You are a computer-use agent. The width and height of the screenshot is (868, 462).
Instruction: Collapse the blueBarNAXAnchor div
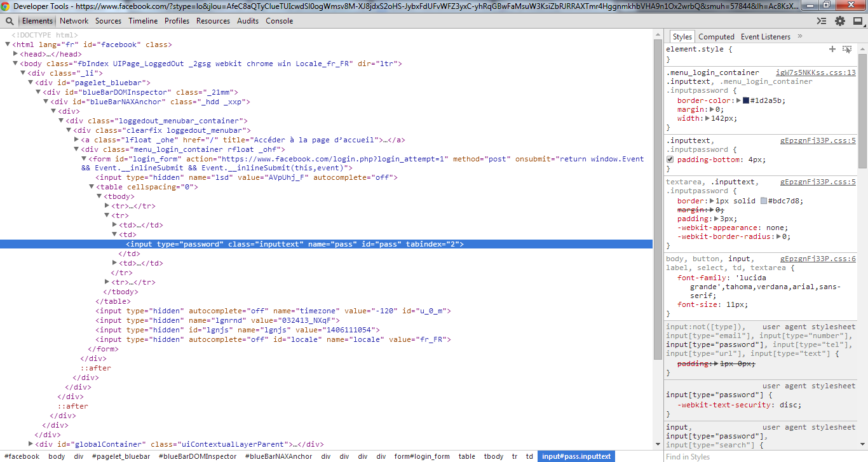pyautogui.click(x=46, y=102)
